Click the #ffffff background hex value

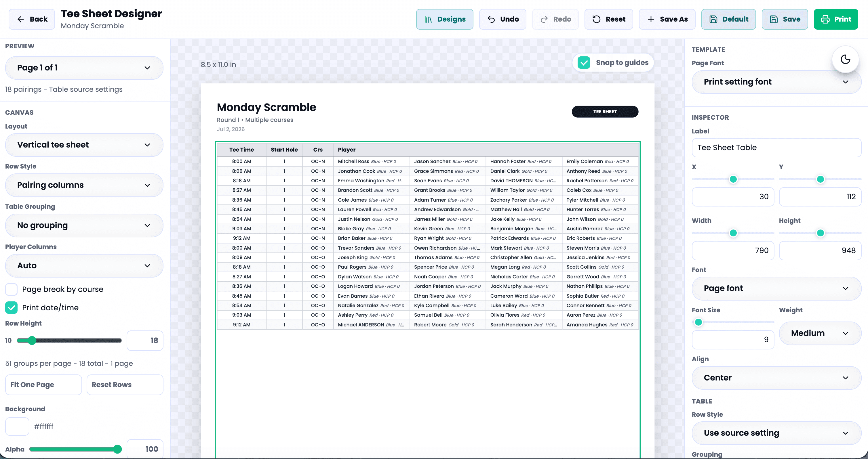(44, 426)
